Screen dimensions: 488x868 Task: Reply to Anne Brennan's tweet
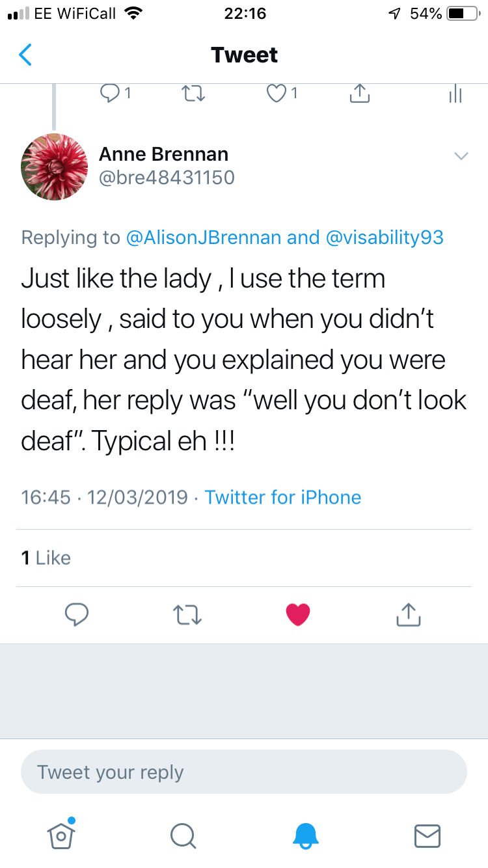click(x=77, y=614)
